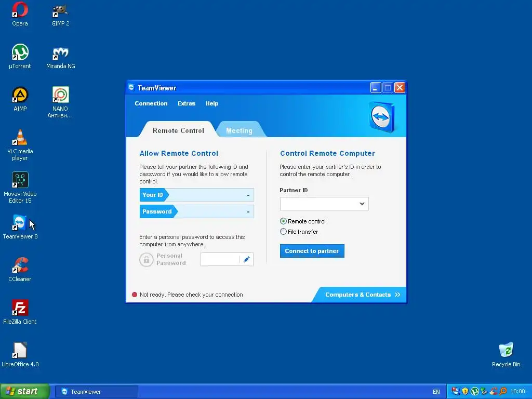The height and width of the screenshot is (399, 532).
Task: Click the Password field under Your ID
Action: tap(196, 211)
